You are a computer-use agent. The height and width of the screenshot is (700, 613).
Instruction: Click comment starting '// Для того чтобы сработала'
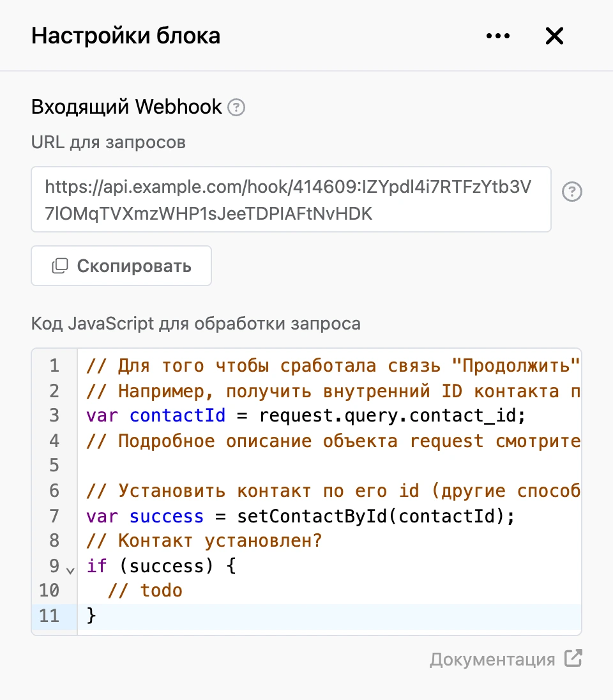click(x=333, y=365)
